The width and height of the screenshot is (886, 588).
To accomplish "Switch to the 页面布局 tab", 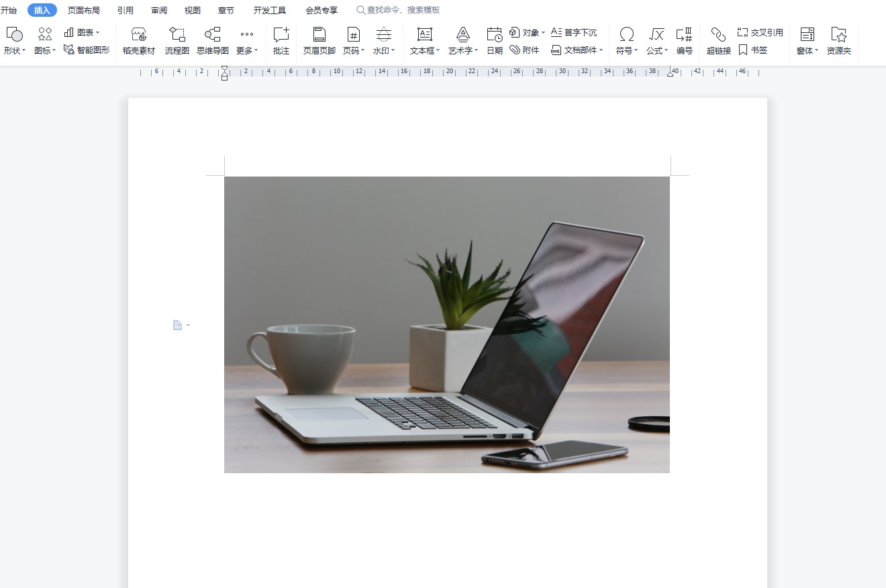I will click(83, 10).
